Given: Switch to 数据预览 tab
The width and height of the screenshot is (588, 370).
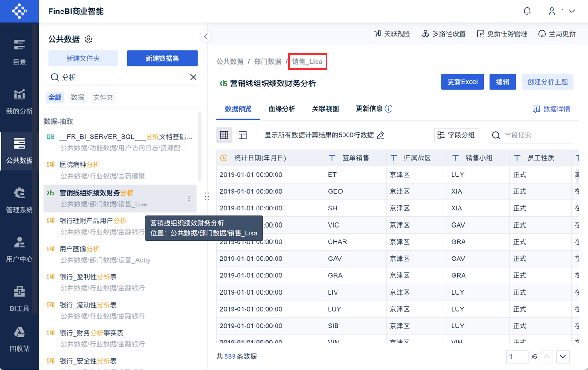Looking at the screenshot, I should click(238, 109).
